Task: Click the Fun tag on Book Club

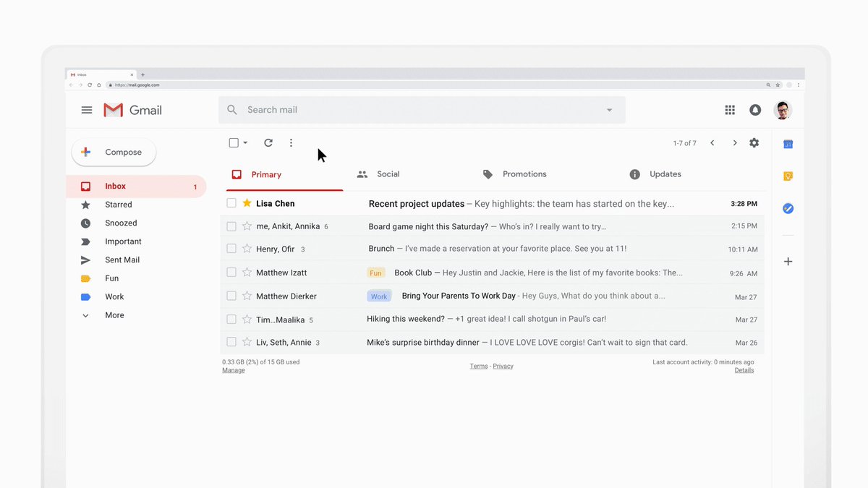Action: pyautogui.click(x=375, y=273)
